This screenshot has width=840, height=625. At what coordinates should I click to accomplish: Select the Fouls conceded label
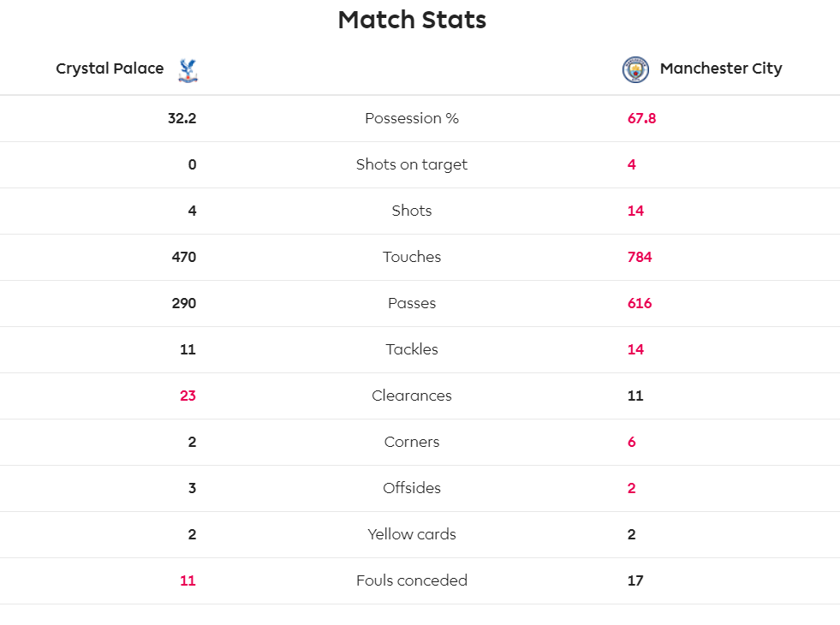coord(411,580)
